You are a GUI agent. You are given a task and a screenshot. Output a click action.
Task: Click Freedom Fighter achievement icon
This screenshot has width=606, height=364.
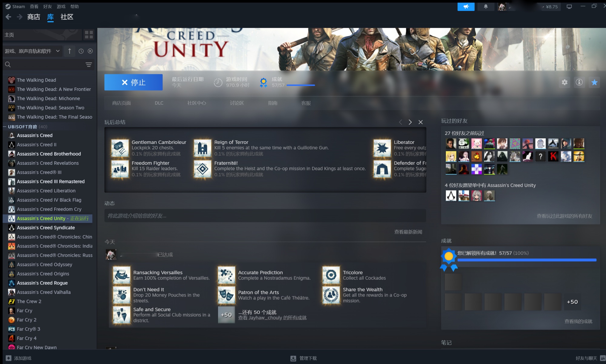[120, 169]
